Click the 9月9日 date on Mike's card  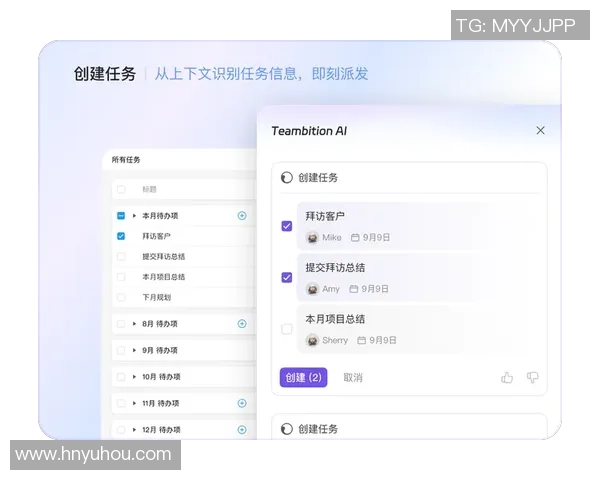point(376,237)
